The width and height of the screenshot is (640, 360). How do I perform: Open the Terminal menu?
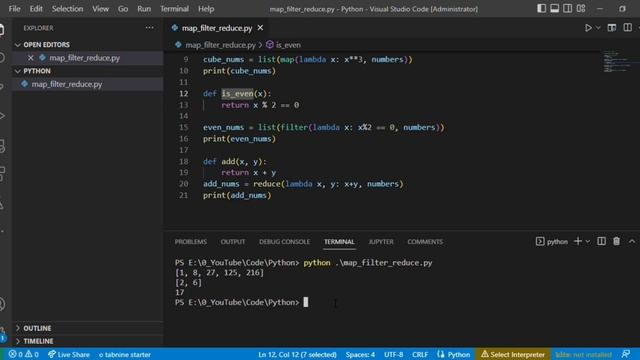174,9
